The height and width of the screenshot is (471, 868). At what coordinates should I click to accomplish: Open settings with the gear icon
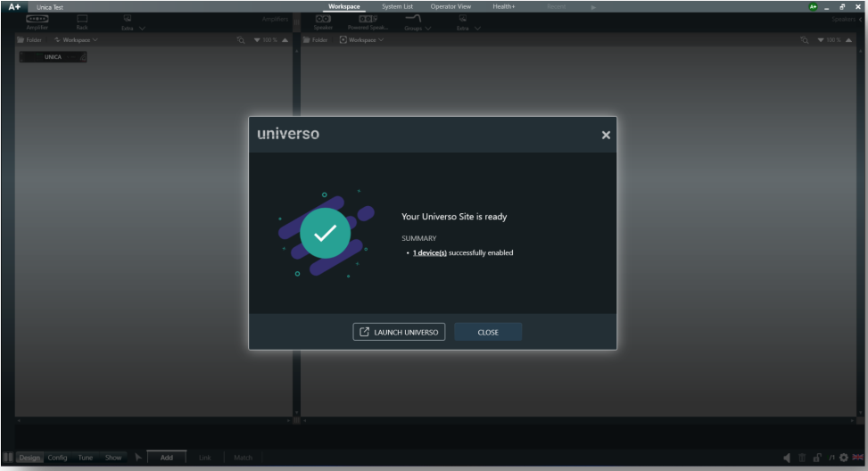click(x=844, y=458)
